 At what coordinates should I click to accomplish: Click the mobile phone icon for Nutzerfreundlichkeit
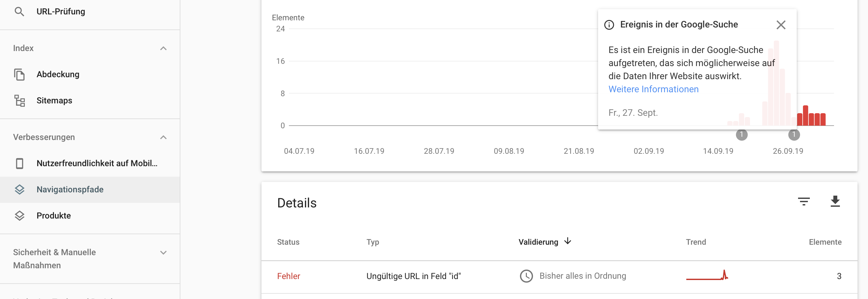19,163
